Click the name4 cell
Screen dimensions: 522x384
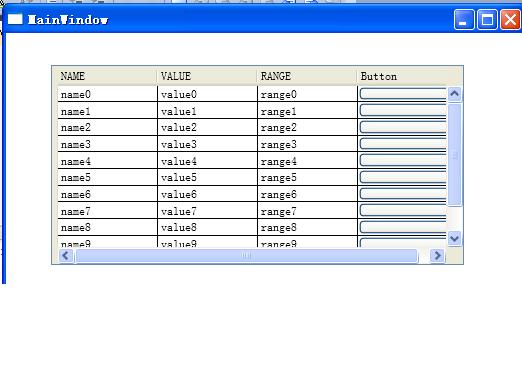[107, 161]
